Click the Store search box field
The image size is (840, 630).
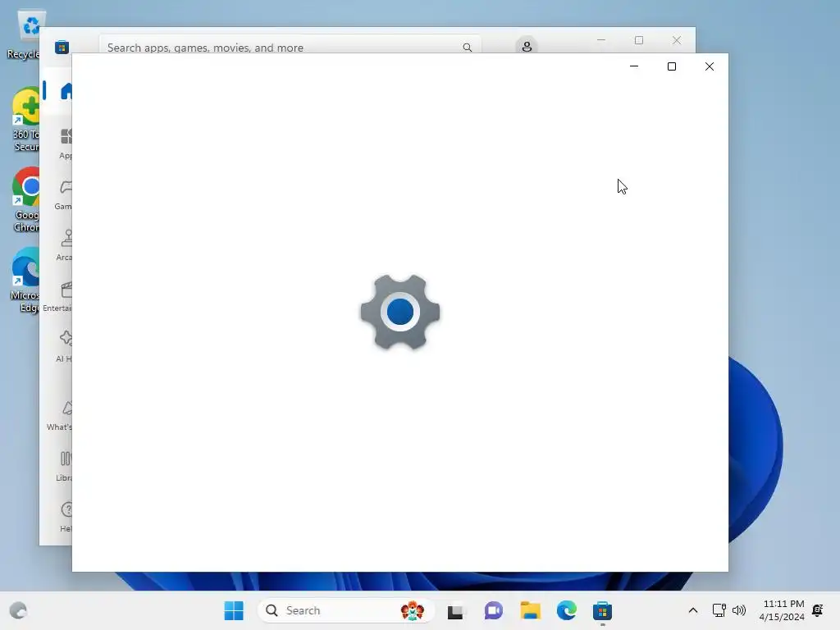[290, 44]
